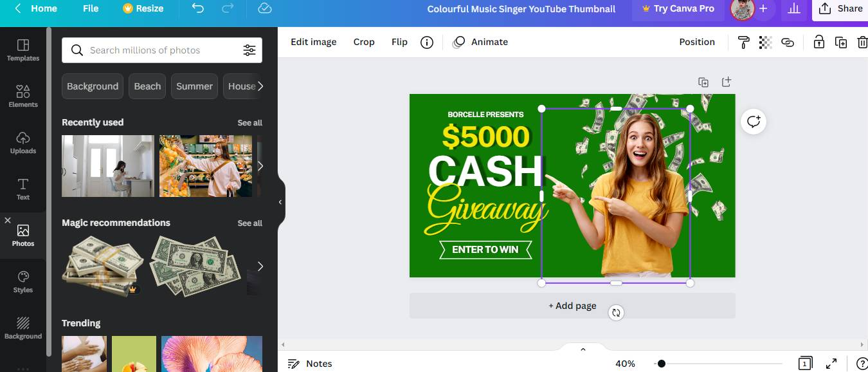The height and width of the screenshot is (372, 868).
Task: Open the page grid view icon
Action: click(x=805, y=364)
